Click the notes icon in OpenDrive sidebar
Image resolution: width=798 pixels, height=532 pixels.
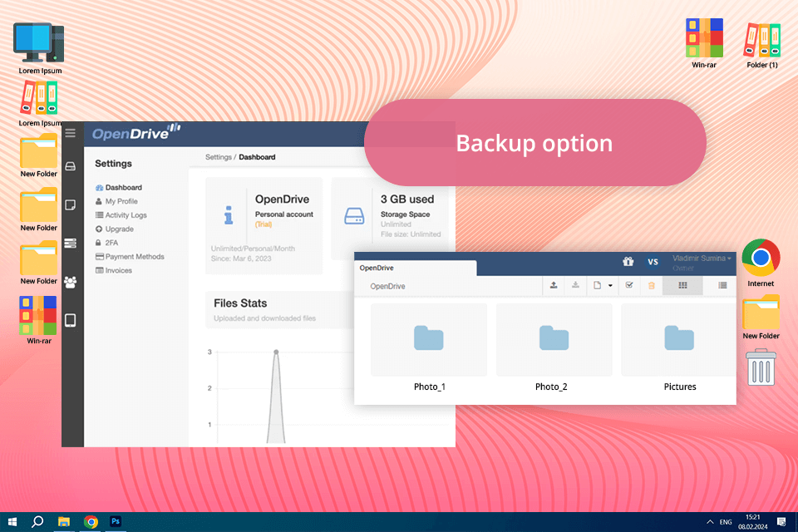coord(70,204)
